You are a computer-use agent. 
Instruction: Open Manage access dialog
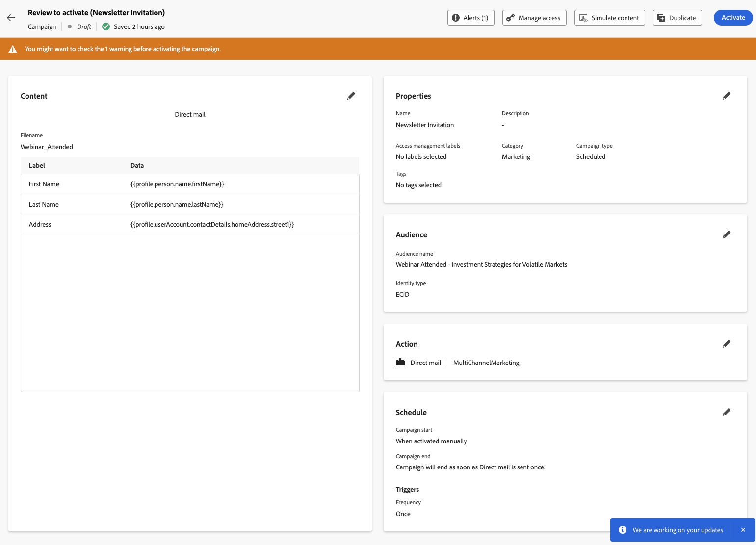click(x=534, y=18)
